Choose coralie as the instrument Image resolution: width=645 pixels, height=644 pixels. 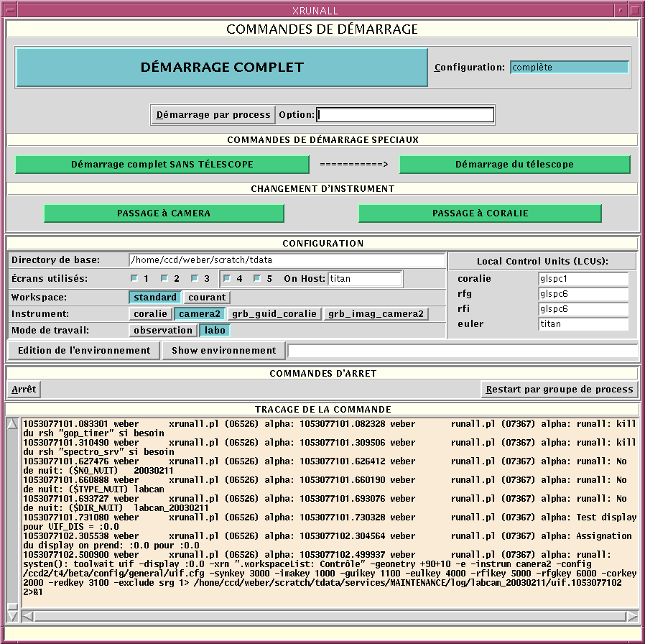pyautogui.click(x=150, y=314)
